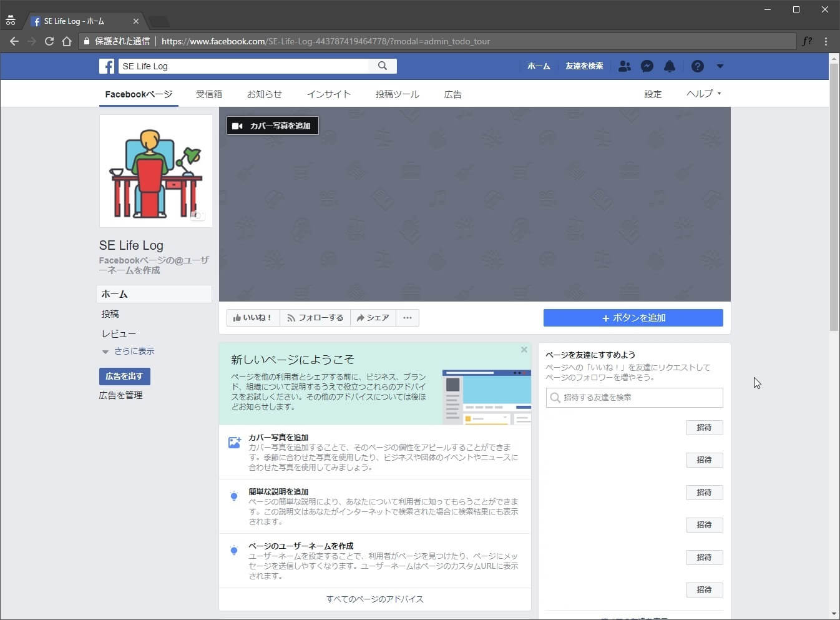Toggle the フォローする follow button
840x620 pixels.
tap(315, 318)
